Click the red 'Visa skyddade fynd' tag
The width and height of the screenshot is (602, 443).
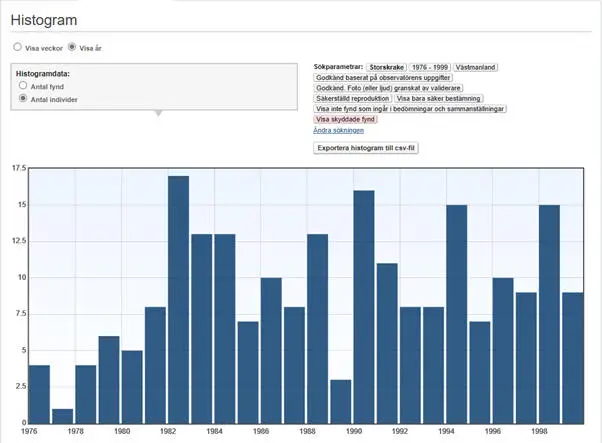[347, 120]
